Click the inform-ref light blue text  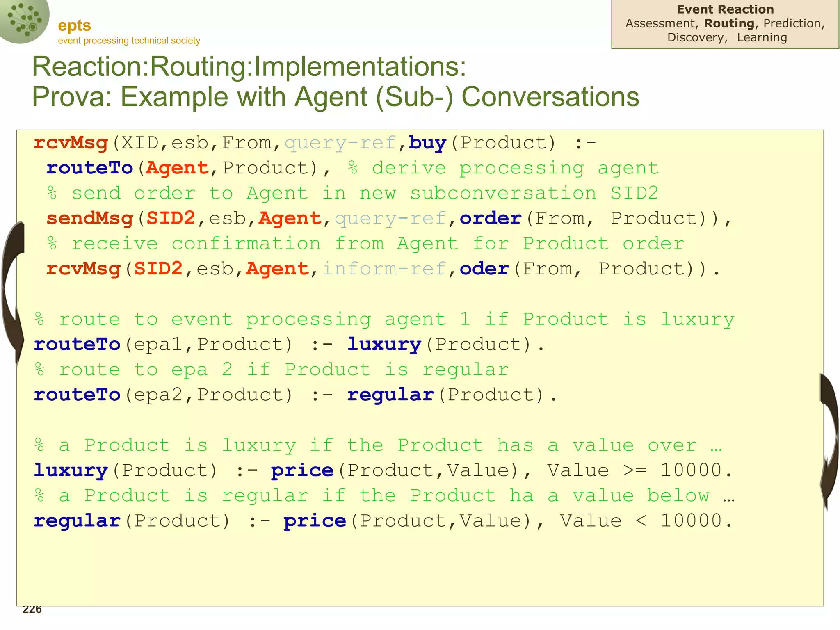click(x=384, y=269)
